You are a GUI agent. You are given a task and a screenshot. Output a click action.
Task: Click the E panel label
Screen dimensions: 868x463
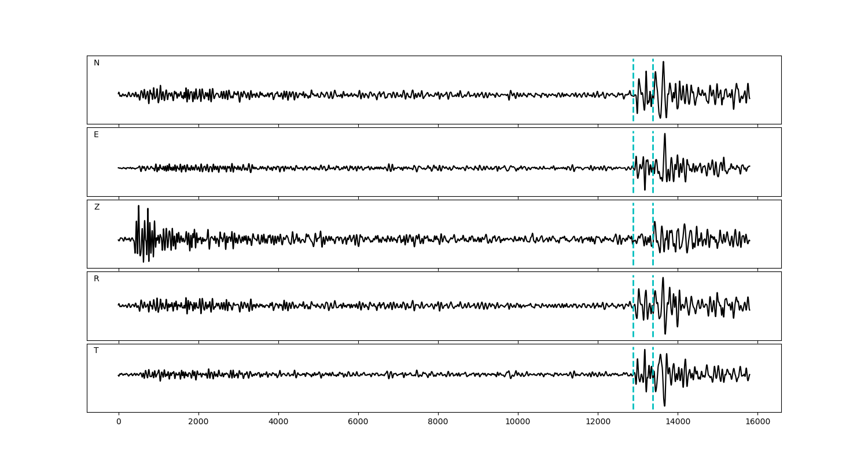pyautogui.click(x=96, y=135)
